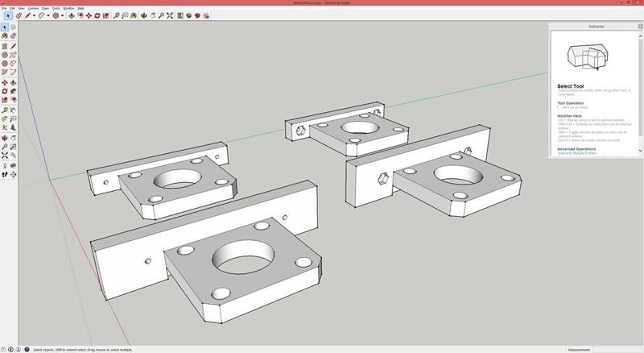Activate the Move tool in top toolbar
This screenshot has height=353, width=644.
(89, 15)
